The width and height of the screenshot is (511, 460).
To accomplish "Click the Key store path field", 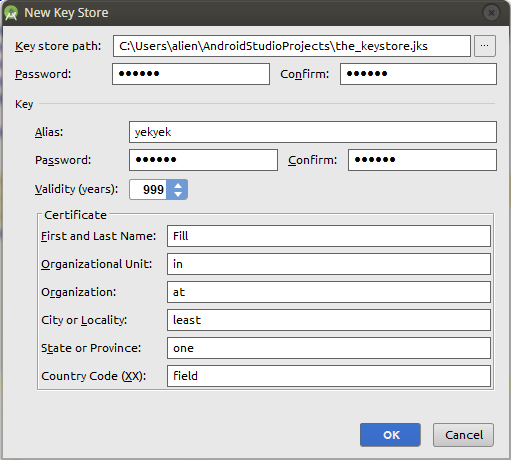I will [x=292, y=46].
